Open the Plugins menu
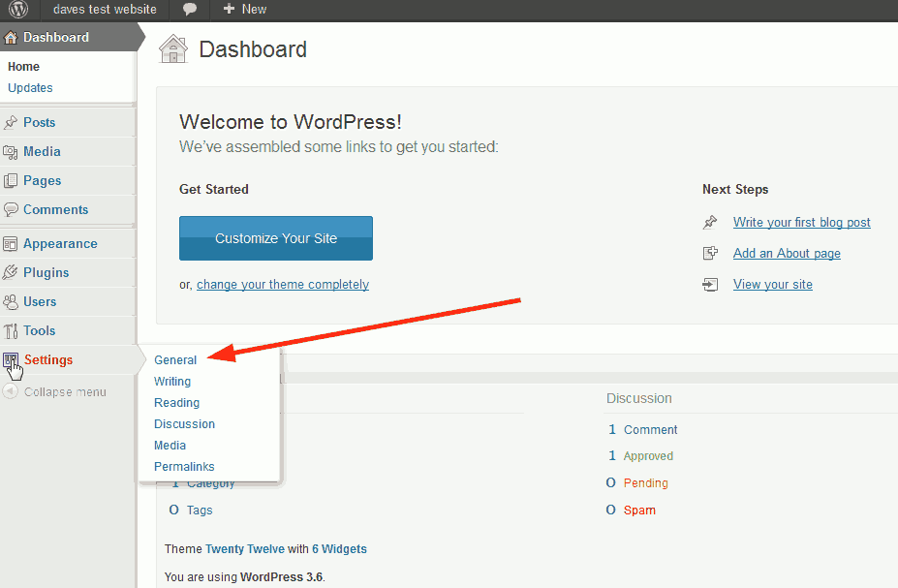The image size is (898, 588). click(x=46, y=273)
